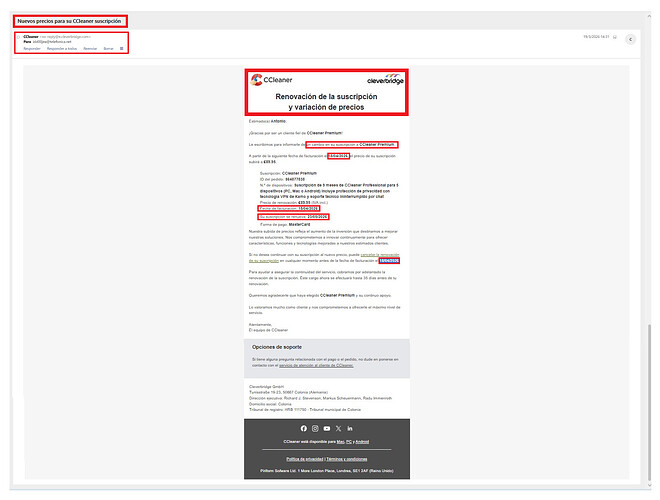This screenshot has height=500, width=660.
Task: Click the YouTube icon in the footer
Action: 326,428
